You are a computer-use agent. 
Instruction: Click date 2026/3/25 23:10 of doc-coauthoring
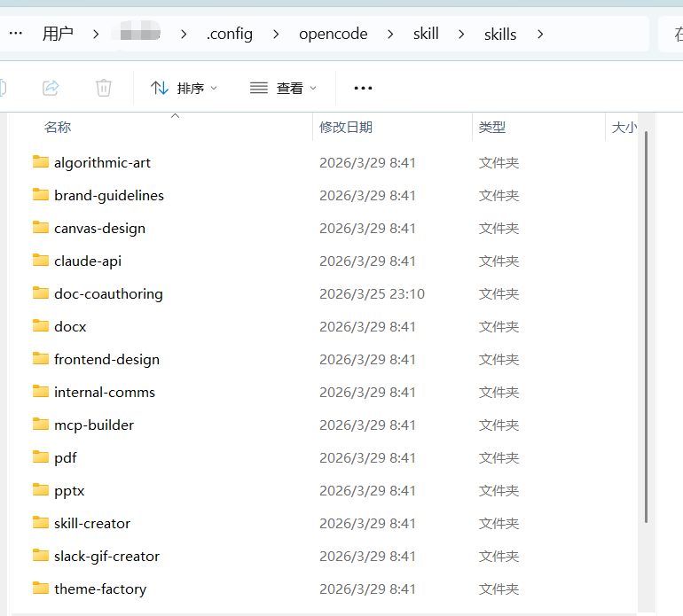[x=372, y=294]
